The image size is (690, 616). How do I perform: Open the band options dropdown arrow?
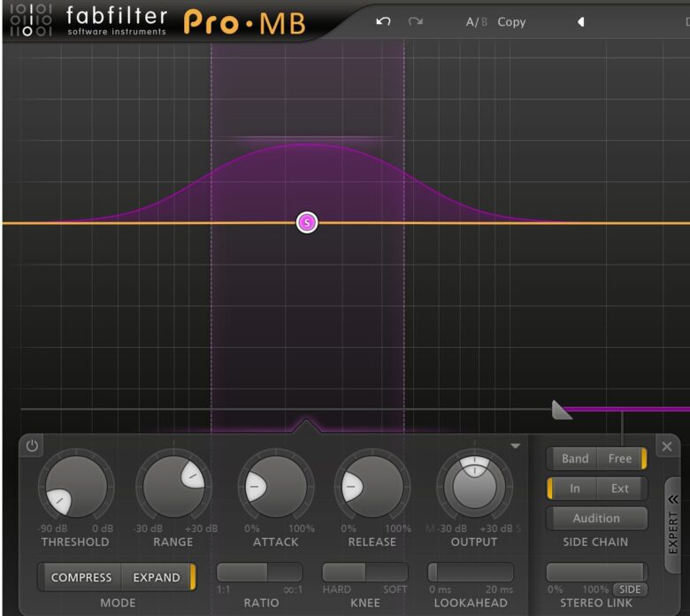pos(516,446)
